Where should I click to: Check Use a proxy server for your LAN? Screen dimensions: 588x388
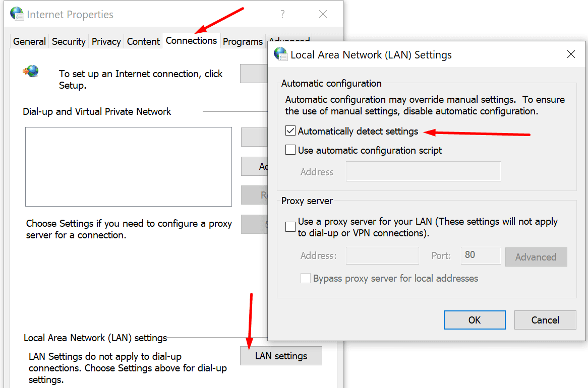click(x=290, y=227)
